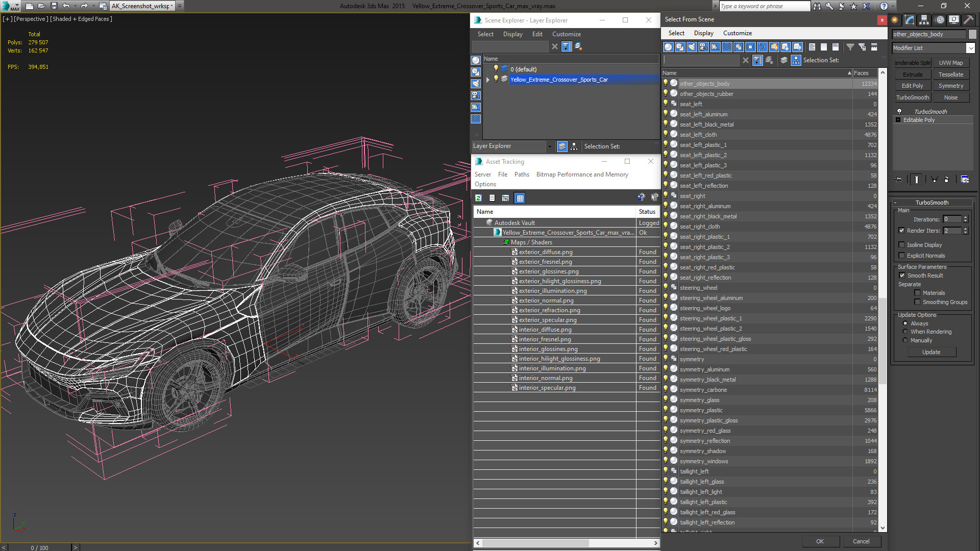Open the Utilities hammer panel tab
Screen dimensions: 980x551
click(968, 20)
